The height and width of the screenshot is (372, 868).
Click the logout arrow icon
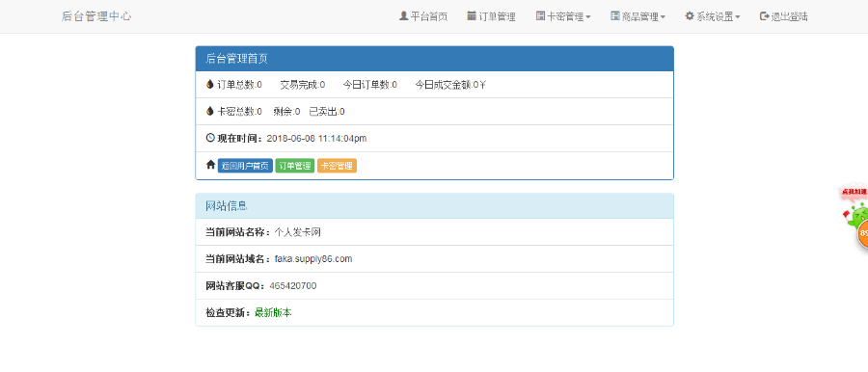(765, 16)
